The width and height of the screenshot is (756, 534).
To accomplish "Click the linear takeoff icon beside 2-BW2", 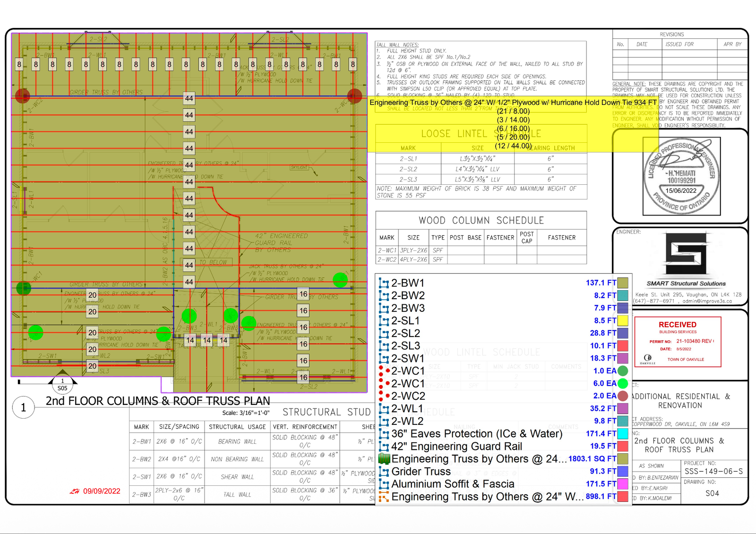I will (384, 296).
